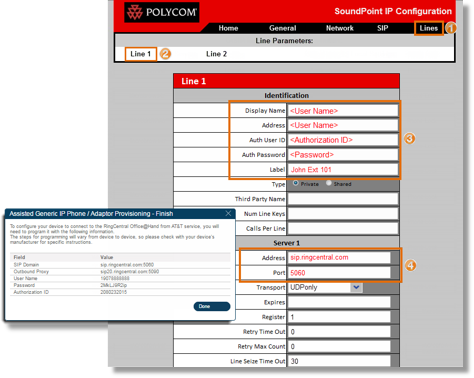Click the Line 1 red section header

tap(286, 81)
